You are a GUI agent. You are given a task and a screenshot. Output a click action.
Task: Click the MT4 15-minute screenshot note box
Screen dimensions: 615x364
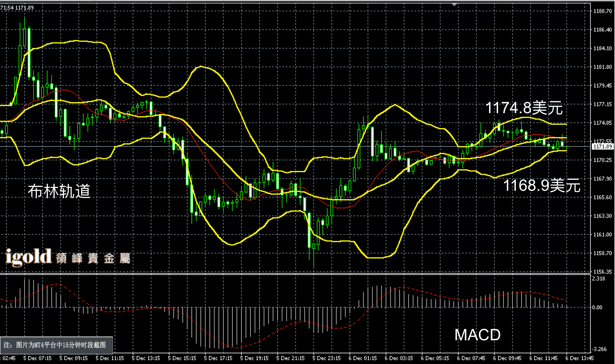coord(56,345)
